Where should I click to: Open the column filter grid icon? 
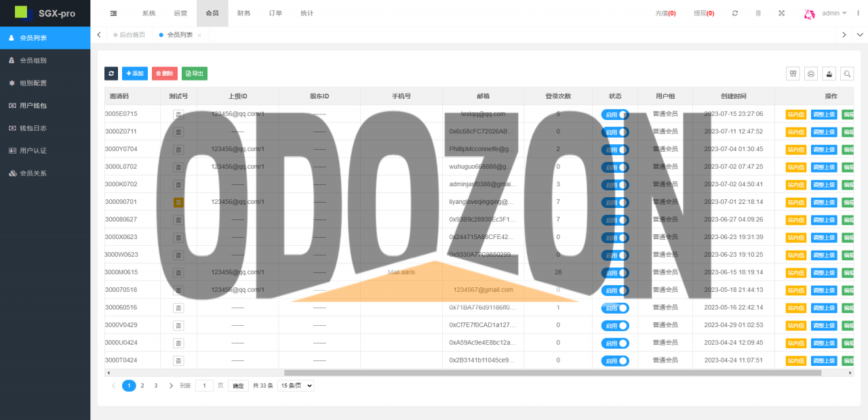pos(793,73)
